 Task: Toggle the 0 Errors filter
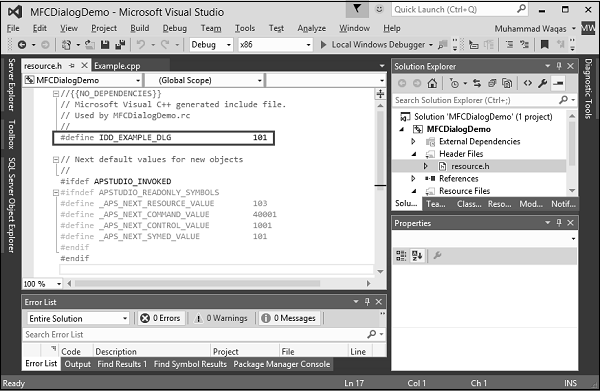click(x=160, y=318)
